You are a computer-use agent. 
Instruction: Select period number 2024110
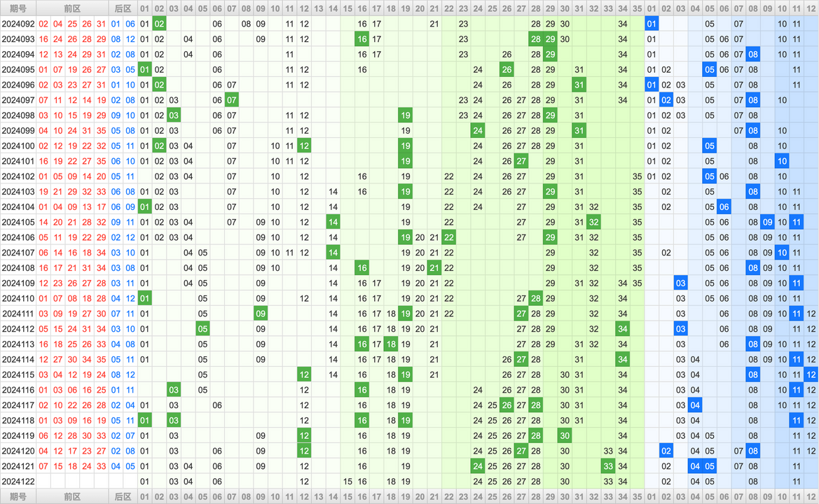(18, 298)
